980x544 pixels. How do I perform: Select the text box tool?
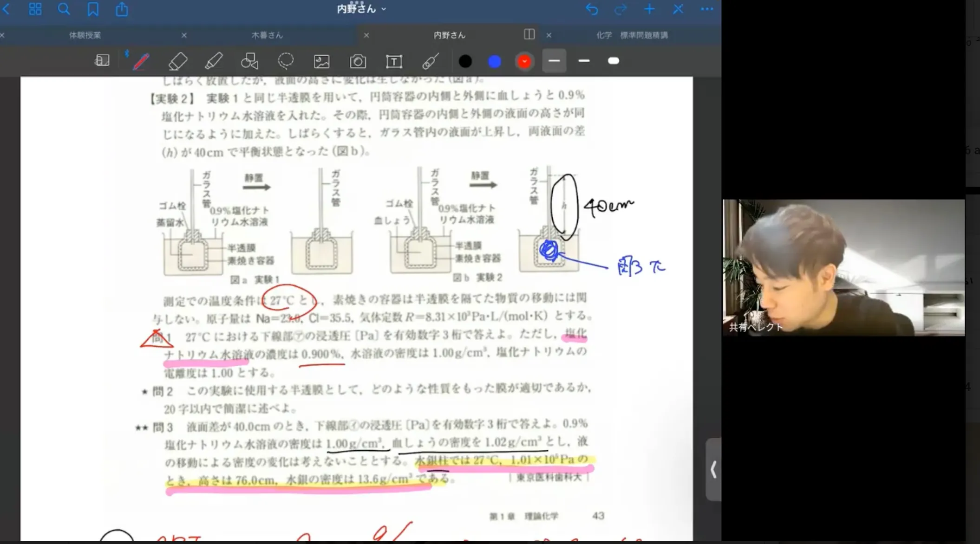(x=394, y=61)
